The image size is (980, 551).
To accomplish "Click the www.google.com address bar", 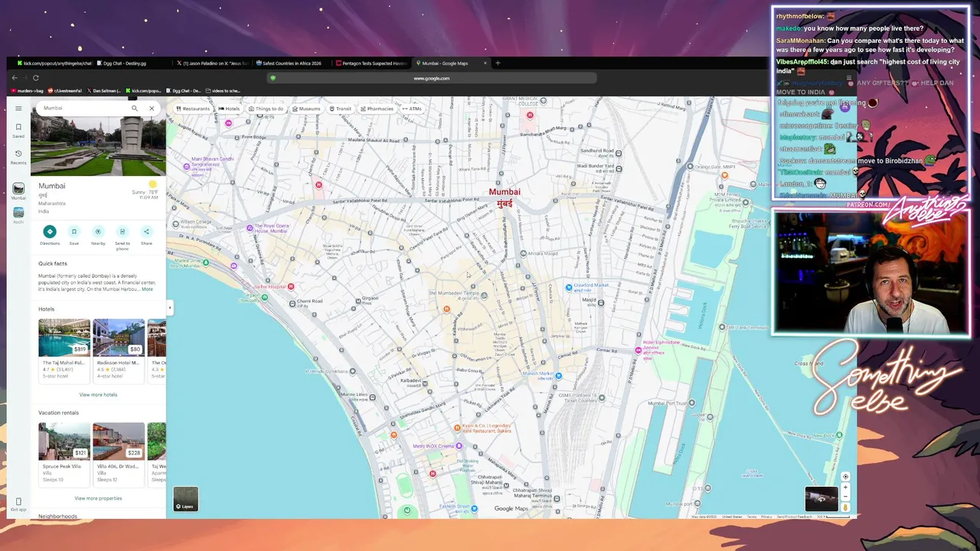I will pos(431,78).
